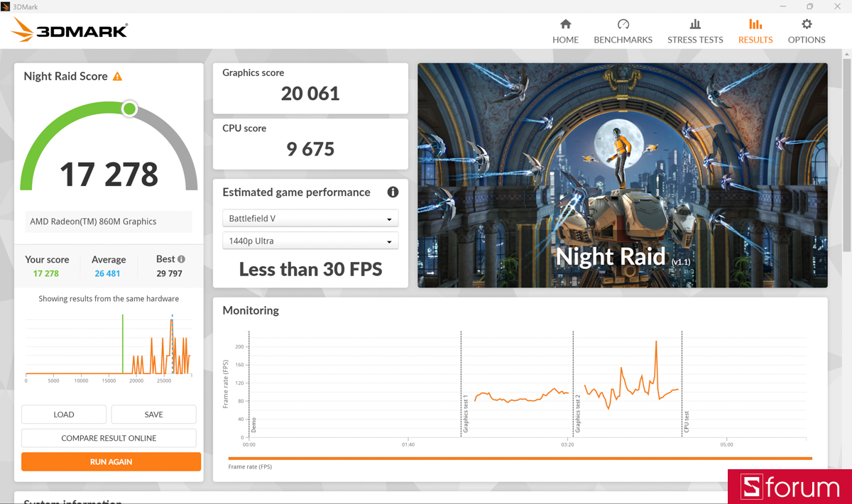Expand the 1440p Ultra resolution selector
Viewport: 852px width, 504px height.
[310, 241]
